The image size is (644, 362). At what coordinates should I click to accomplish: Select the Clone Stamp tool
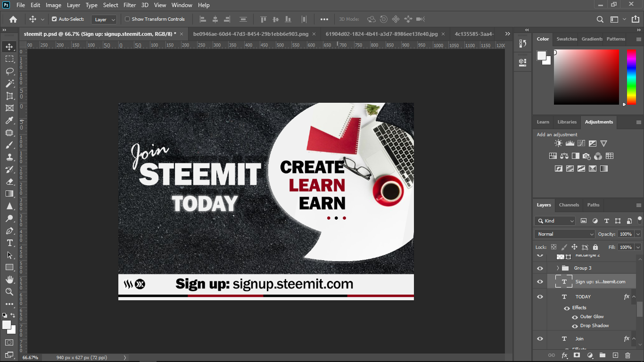9,157
